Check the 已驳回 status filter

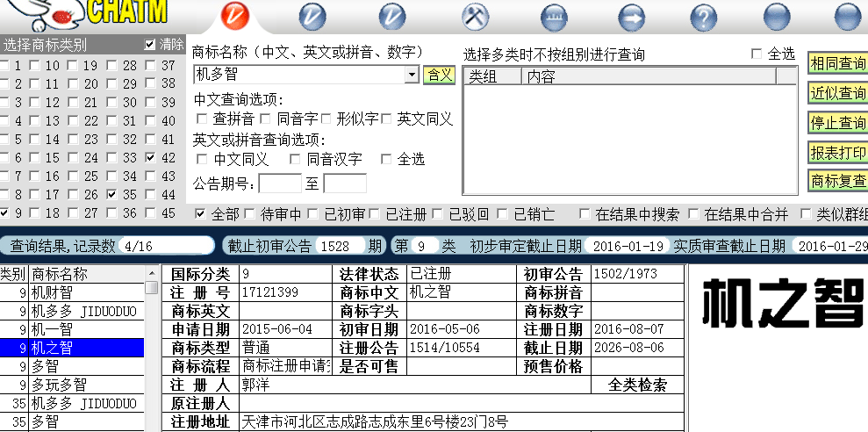(x=438, y=213)
